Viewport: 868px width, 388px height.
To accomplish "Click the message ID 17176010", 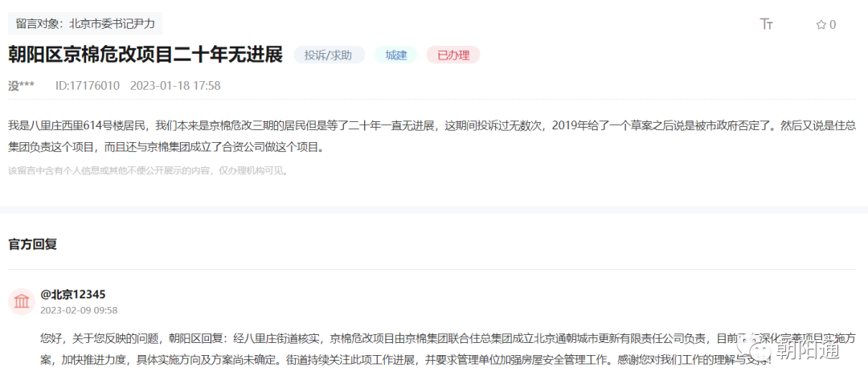I will pyautogui.click(x=87, y=85).
